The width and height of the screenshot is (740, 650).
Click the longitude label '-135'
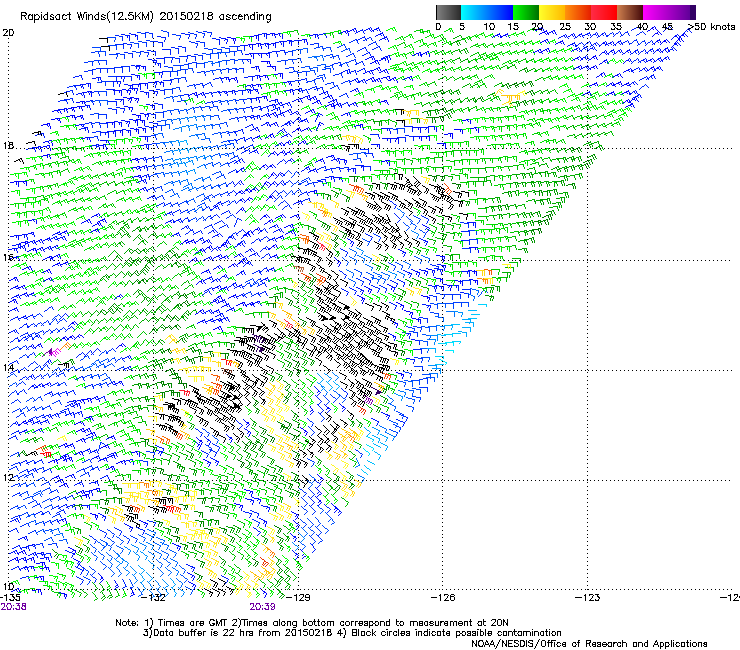point(11,598)
